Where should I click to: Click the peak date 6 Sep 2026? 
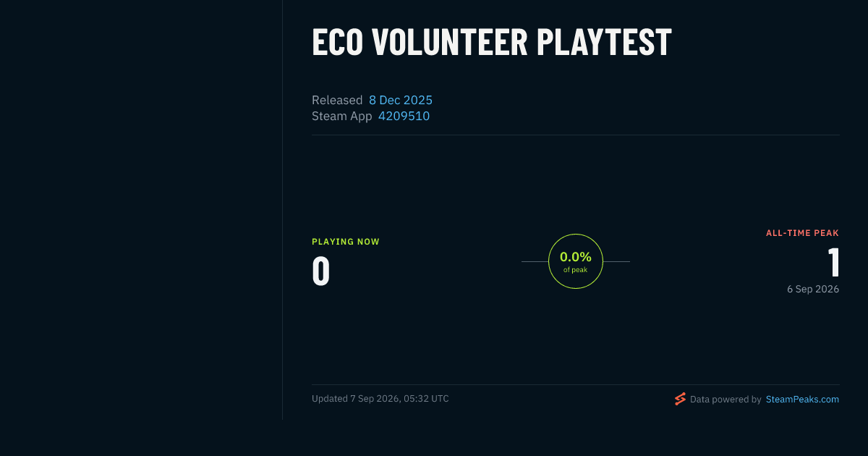(813, 289)
